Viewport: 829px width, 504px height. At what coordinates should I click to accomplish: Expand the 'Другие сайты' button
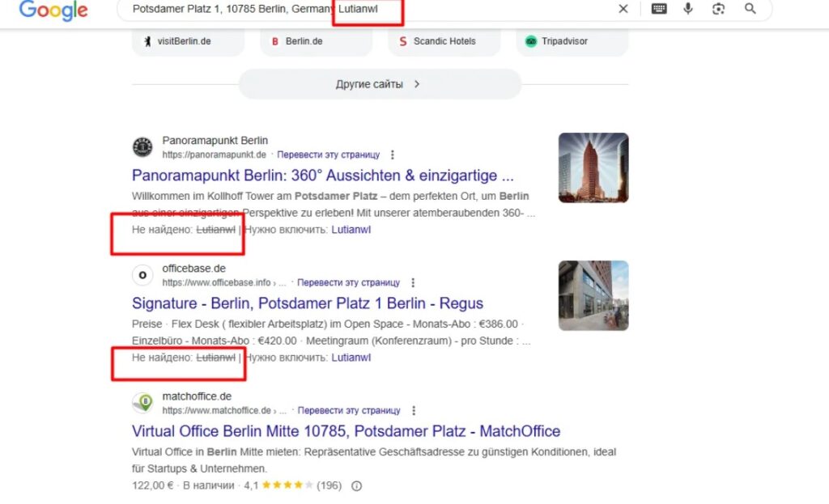pyautogui.click(x=380, y=84)
